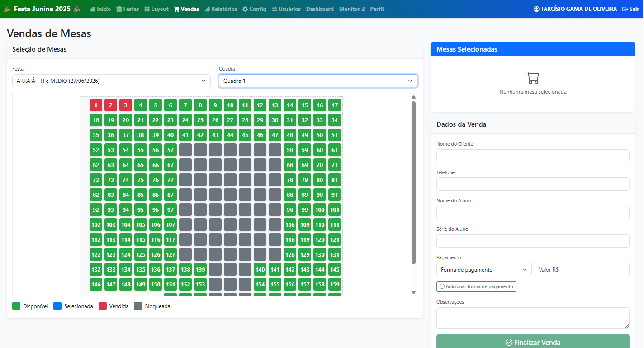The image size is (644, 348).
Task: Go to the Dashboard menu item
Action: click(320, 9)
